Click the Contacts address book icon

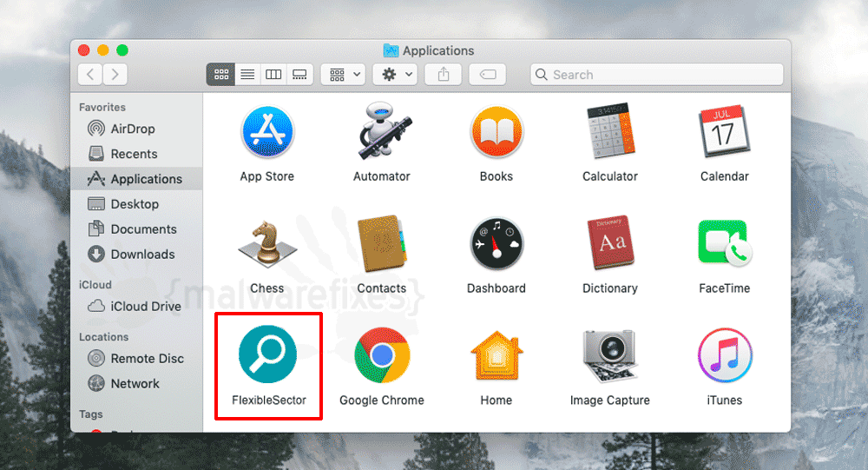(382, 244)
